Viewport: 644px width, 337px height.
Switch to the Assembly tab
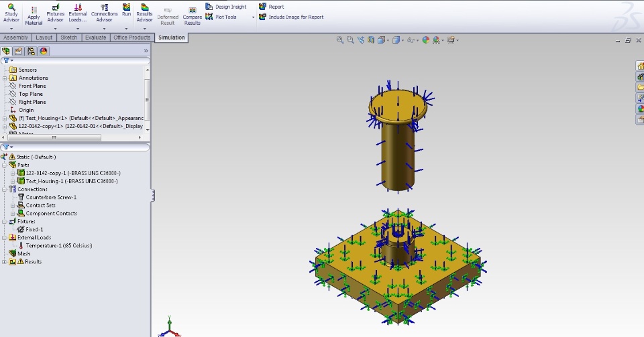click(15, 38)
